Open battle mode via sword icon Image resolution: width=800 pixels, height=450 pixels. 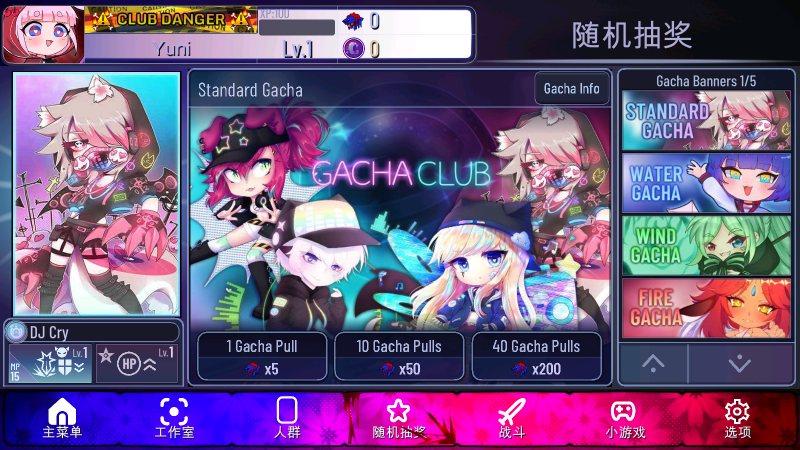point(512,411)
